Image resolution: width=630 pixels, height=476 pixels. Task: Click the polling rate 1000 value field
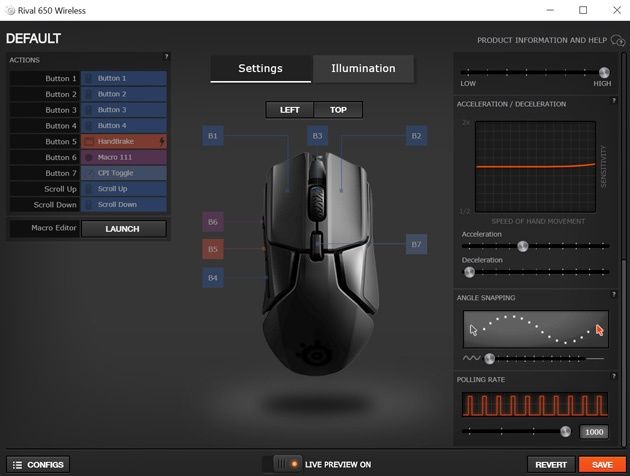(594, 432)
